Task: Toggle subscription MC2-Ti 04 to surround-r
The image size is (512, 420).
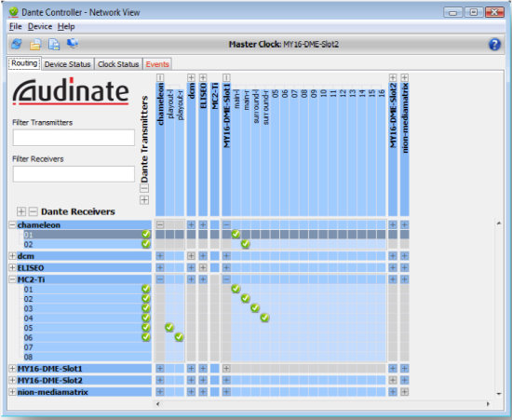Action: point(264,318)
